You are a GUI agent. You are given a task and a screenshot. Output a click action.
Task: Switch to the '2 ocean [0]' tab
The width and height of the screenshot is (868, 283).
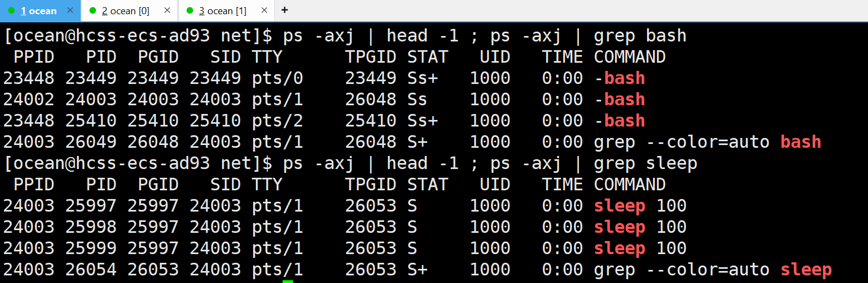coord(125,11)
